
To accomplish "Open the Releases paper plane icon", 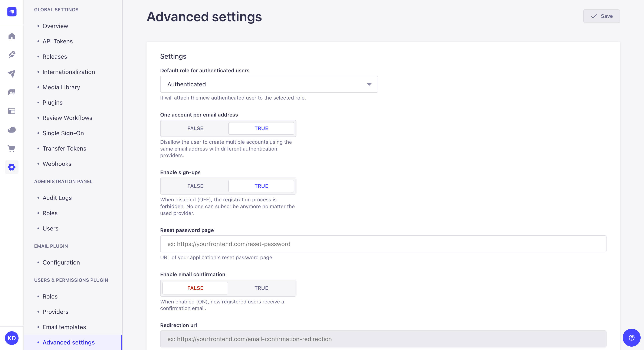I will click(11, 73).
